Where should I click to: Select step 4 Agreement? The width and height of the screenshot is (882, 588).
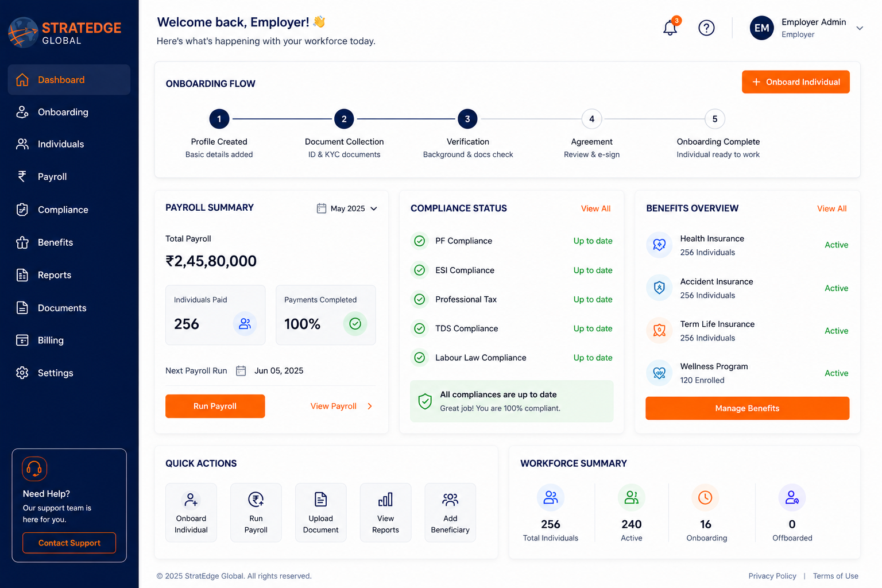click(591, 119)
